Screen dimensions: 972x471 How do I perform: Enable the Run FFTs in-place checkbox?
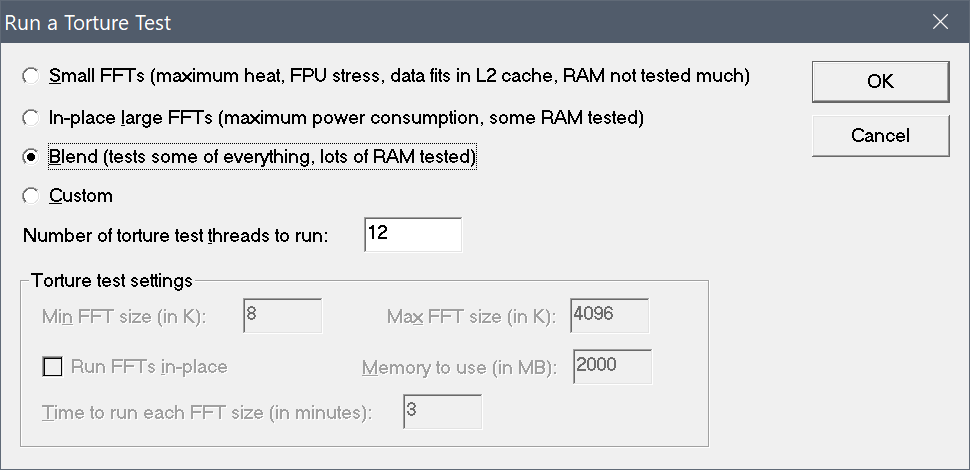[52, 367]
